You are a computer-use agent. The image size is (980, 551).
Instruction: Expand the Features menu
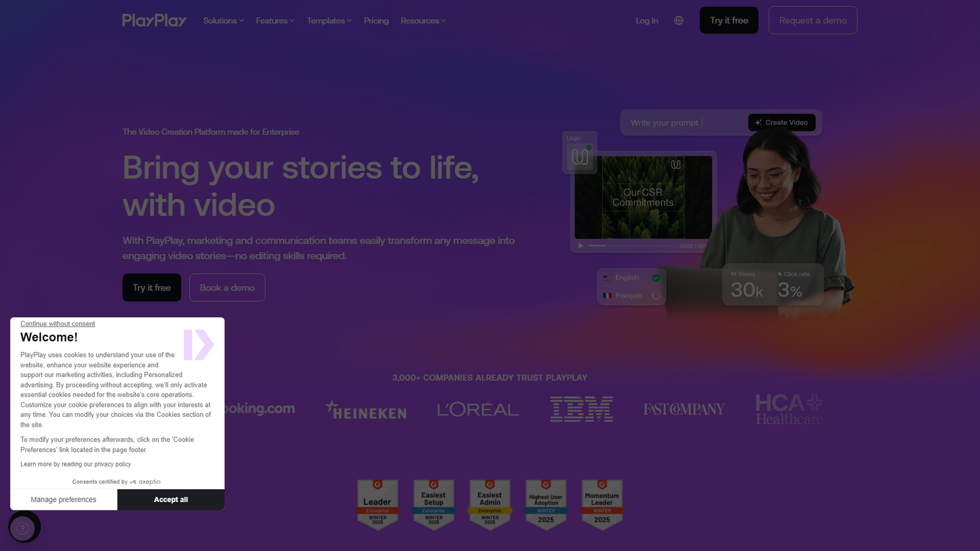click(275, 21)
